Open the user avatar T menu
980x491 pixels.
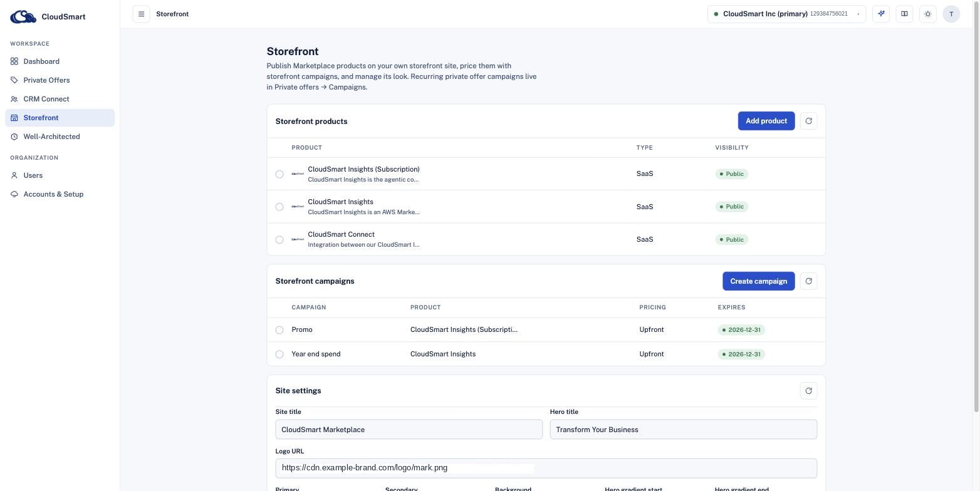coord(951,14)
